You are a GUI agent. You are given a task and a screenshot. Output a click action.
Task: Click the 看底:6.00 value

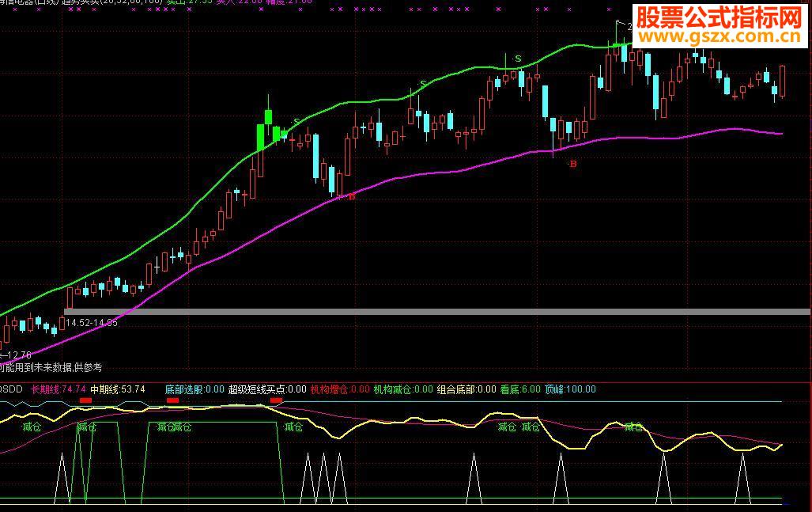520,389
